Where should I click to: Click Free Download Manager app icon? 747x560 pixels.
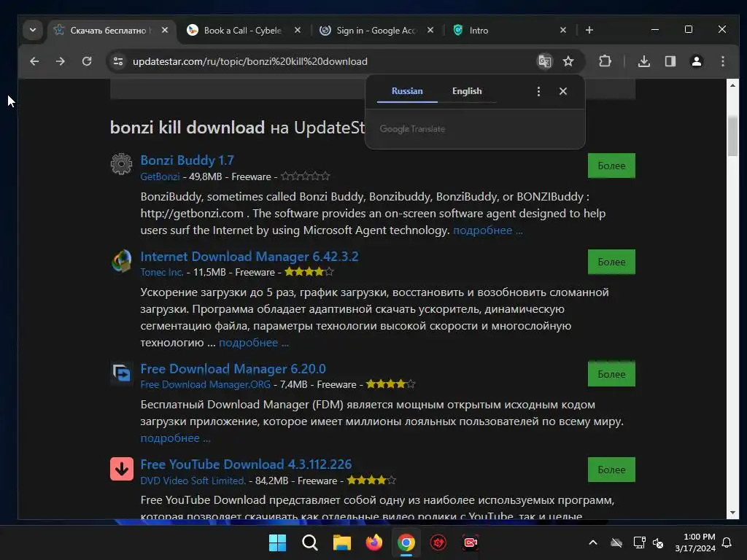(122, 373)
